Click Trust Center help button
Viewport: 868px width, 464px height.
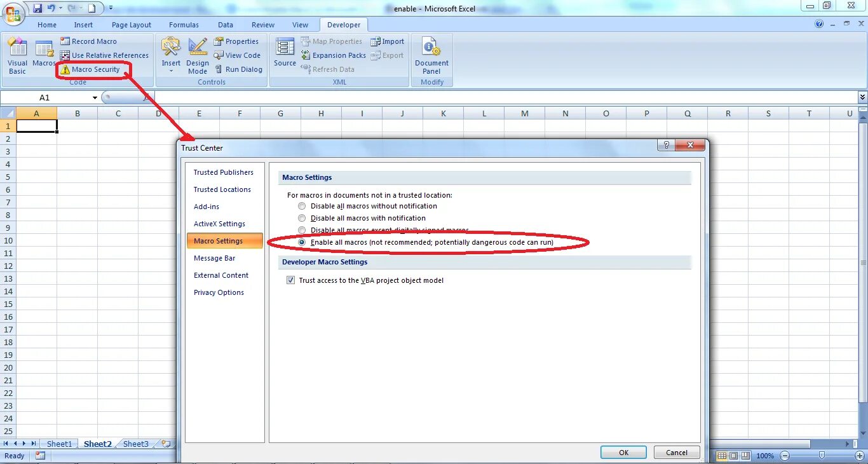666,145
